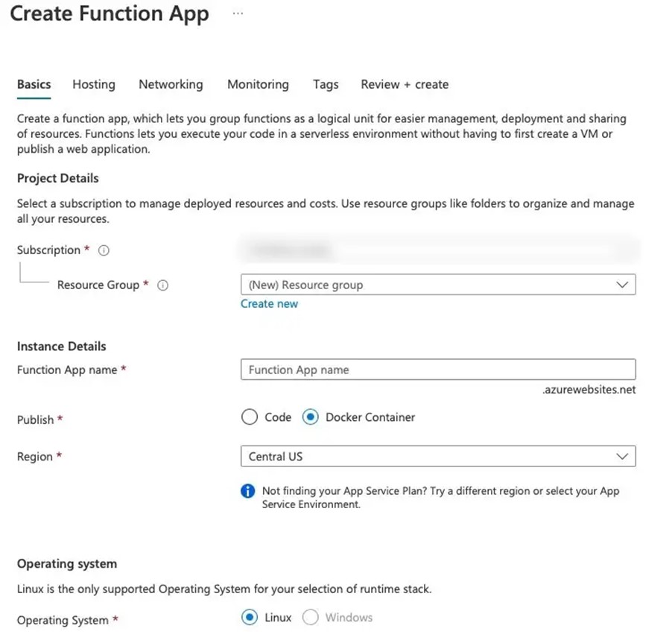The width and height of the screenshot is (672, 643).
Task: Choose Windows as the operating system
Action: pyautogui.click(x=311, y=617)
